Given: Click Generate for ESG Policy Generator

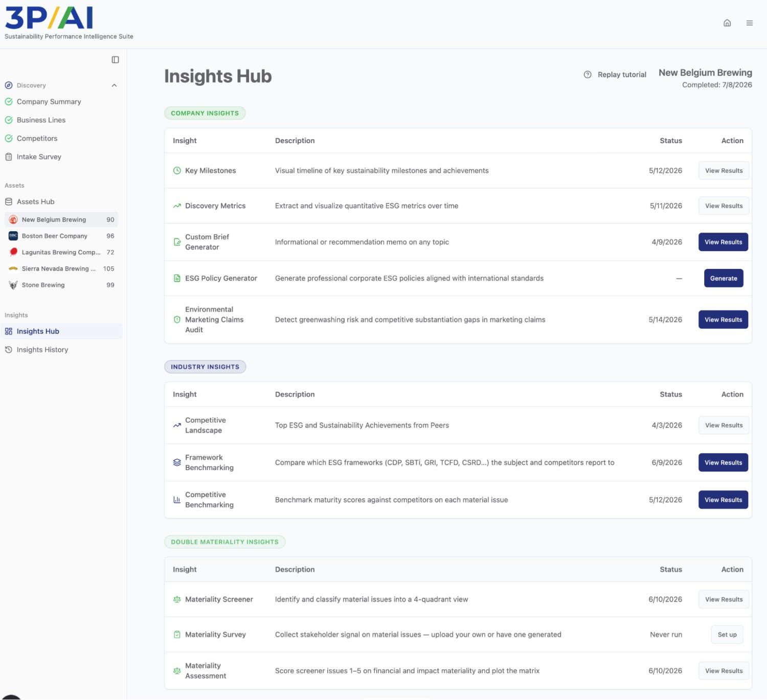Looking at the screenshot, I should [x=724, y=279].
